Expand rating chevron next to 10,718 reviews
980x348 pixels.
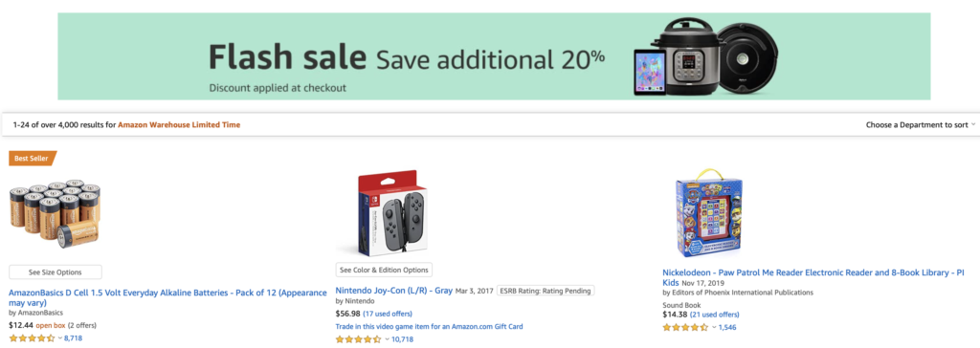tap(387, 339)
